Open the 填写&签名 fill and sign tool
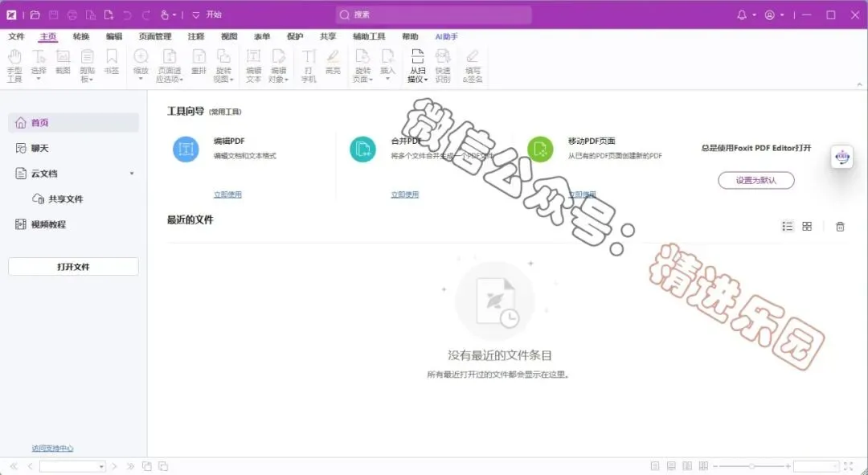 473,65
